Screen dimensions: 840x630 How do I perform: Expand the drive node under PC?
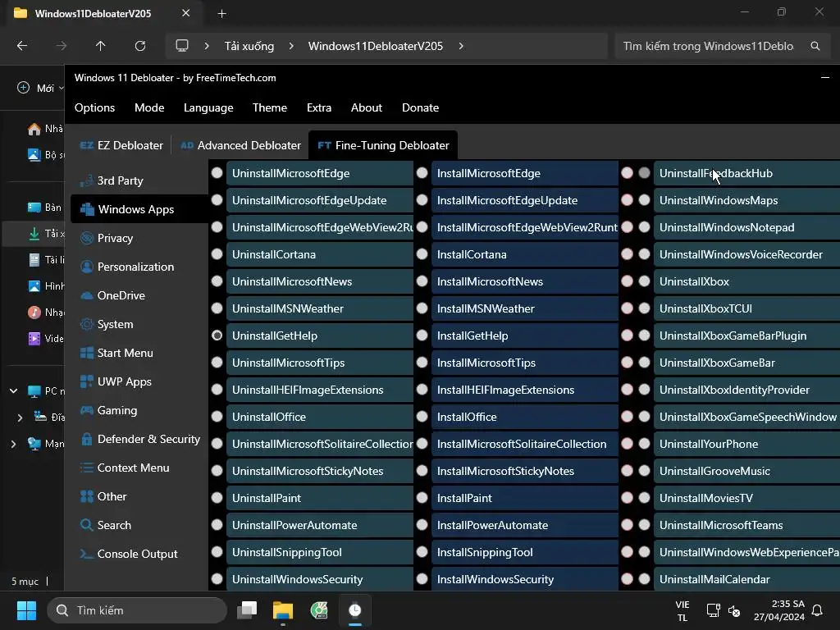(x=20, y=418)
